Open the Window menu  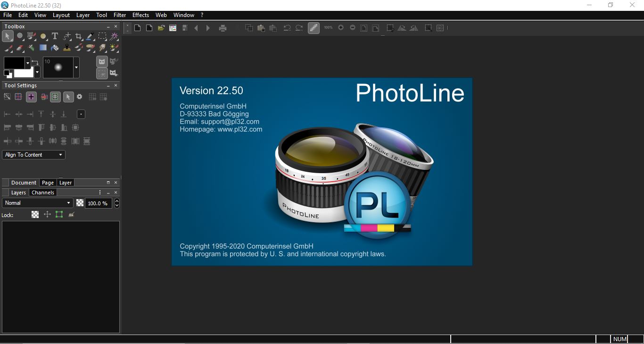pyautogui.click(x=184, y=15)
